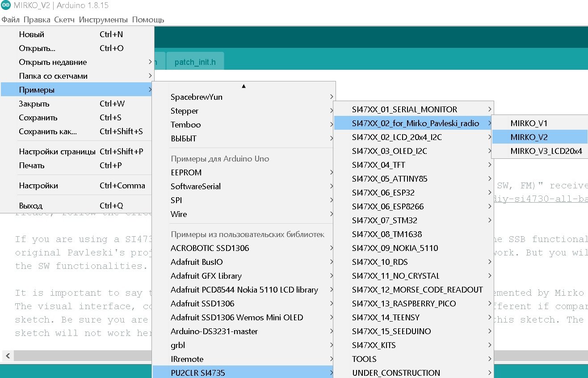Open the Помощь menu

pyautogui.click(x=148, y=20)
